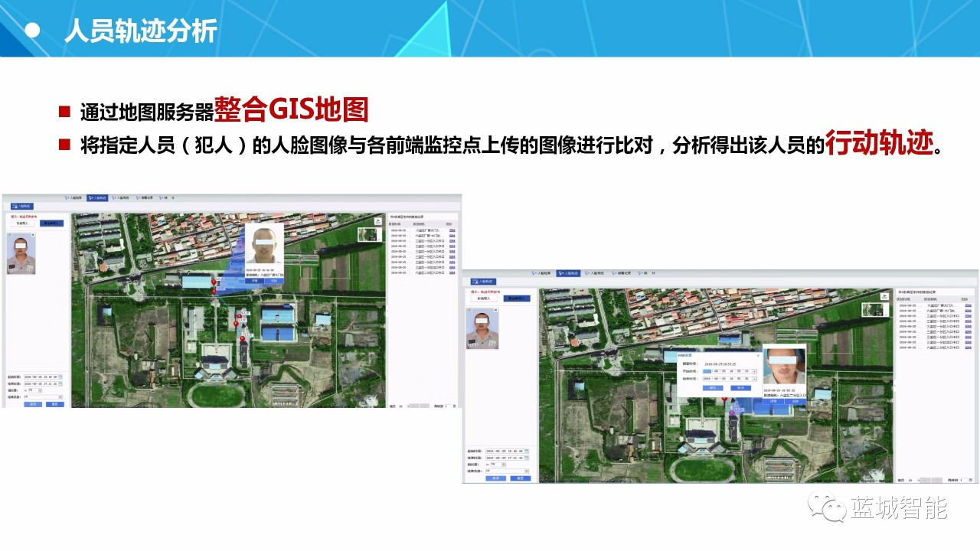Adjust similarity threshold stepper in left screenshot

pos(41,390)
